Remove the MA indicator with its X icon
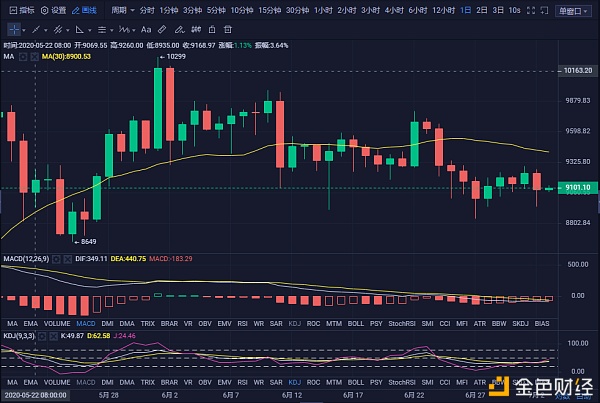Viewport: 600px width, 403px height. pos(34,57)
